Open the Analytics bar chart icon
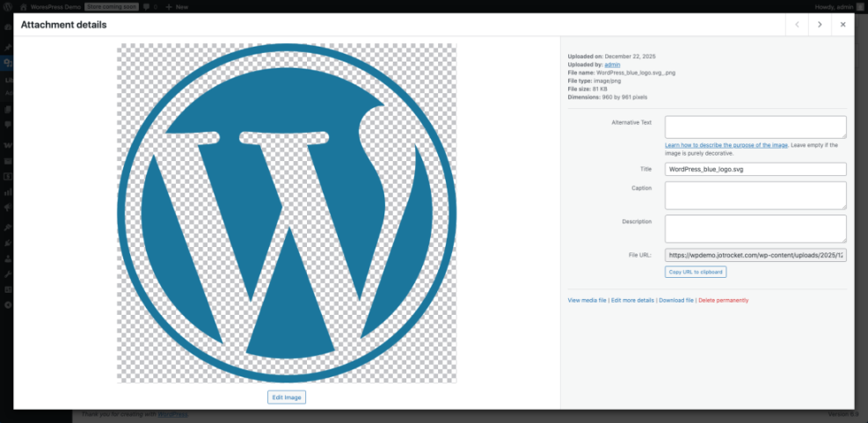The image size is (868, 423). click(7, 192)
